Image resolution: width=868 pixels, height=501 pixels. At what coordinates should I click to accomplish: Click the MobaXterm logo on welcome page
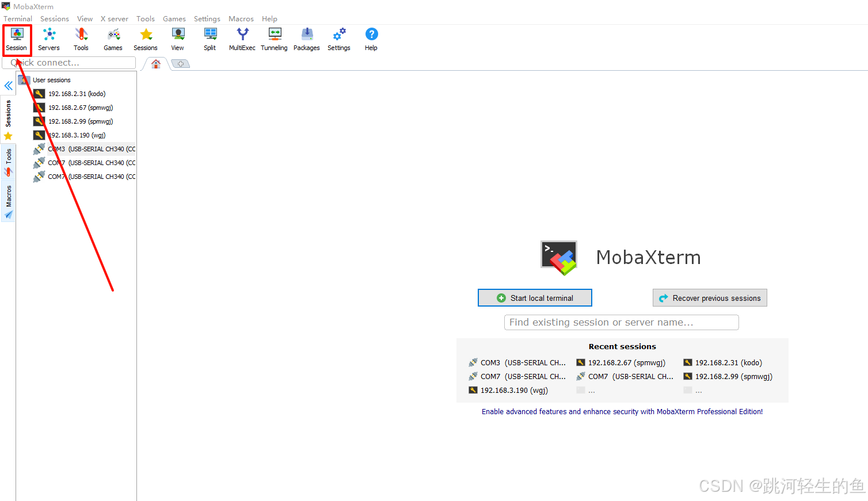[559, 257]
